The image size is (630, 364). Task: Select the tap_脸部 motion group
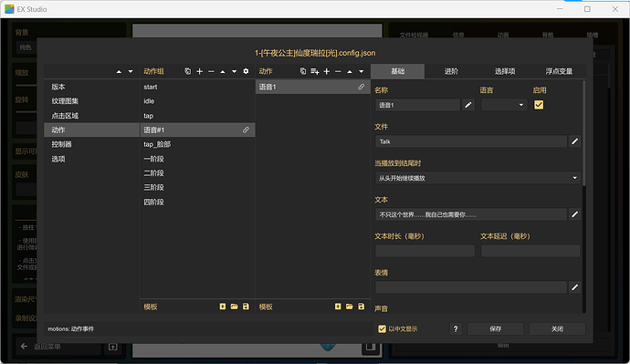coord(197,144)
